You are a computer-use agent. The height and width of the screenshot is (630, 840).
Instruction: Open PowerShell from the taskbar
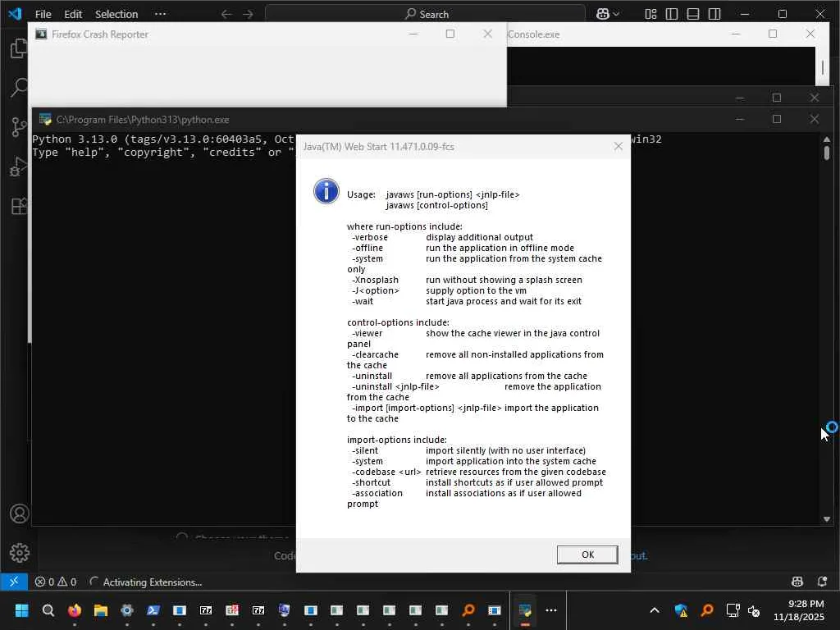tap(153, 610)
